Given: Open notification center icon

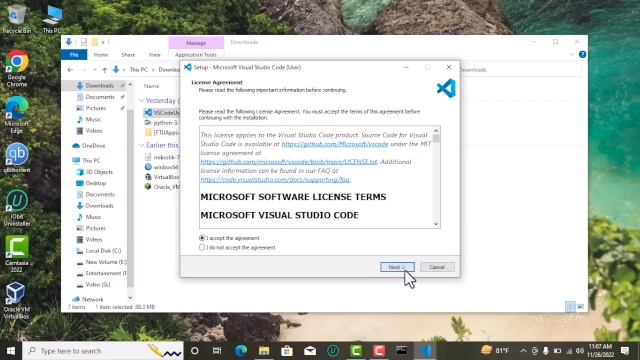Looking at the screenshot, I should [x=625, y=351].
